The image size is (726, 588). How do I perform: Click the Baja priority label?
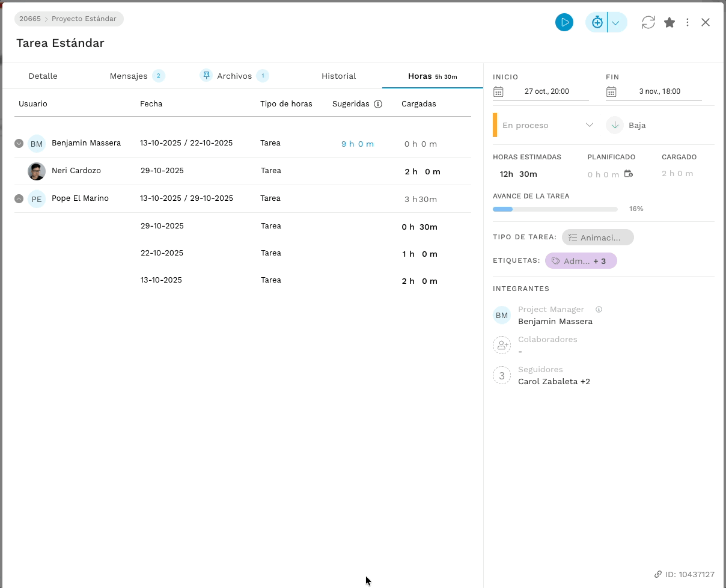coord(637,126)
